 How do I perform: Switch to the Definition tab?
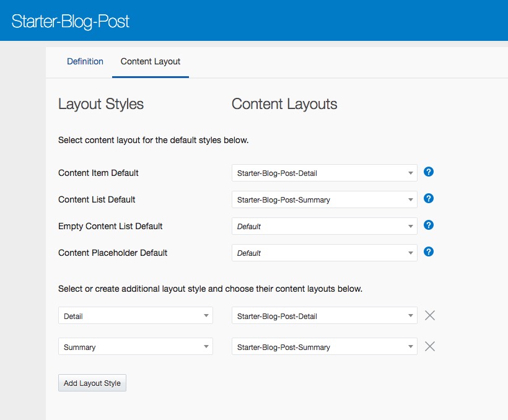pyautogui.click(x=85, y=61)
